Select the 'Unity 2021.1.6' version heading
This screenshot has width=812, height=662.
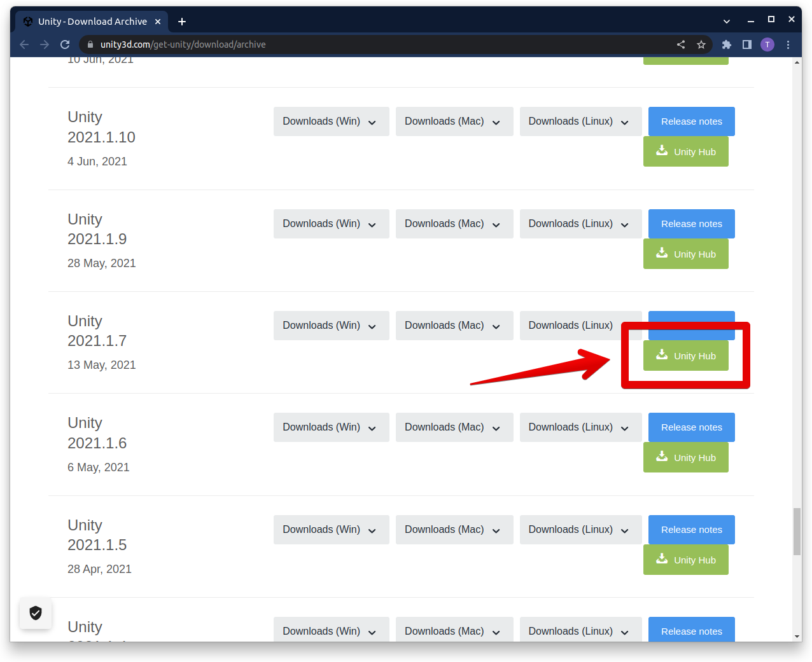point(97,433)
